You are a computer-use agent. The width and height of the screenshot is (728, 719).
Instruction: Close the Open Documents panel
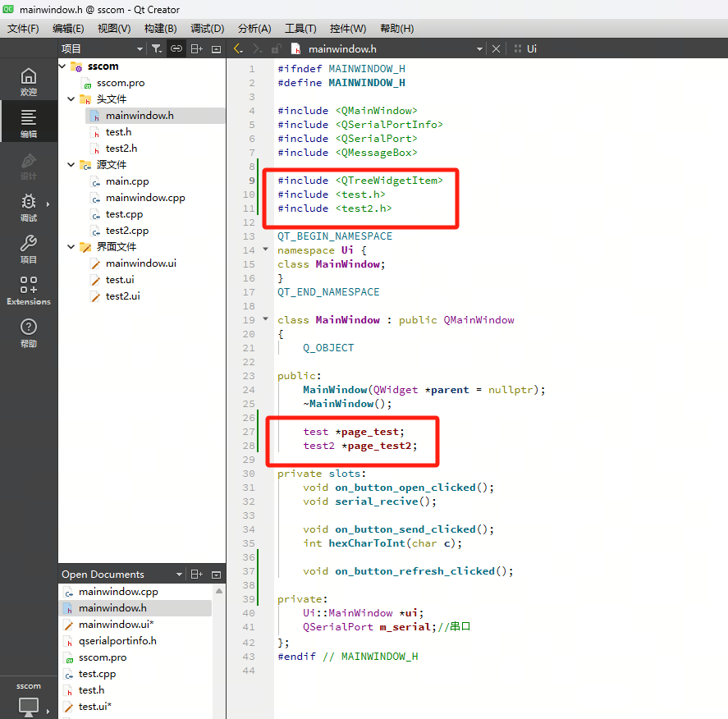point(217,575)
